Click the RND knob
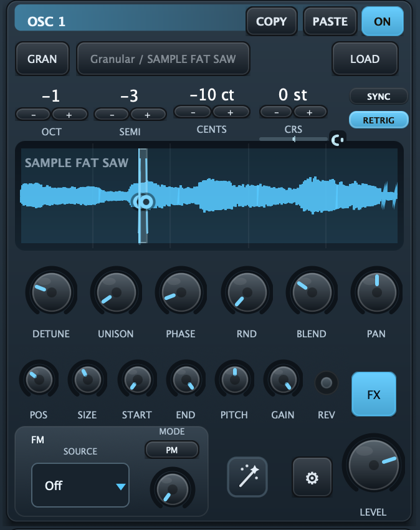Viewport: 420px width, 530px height. point(247,292)
